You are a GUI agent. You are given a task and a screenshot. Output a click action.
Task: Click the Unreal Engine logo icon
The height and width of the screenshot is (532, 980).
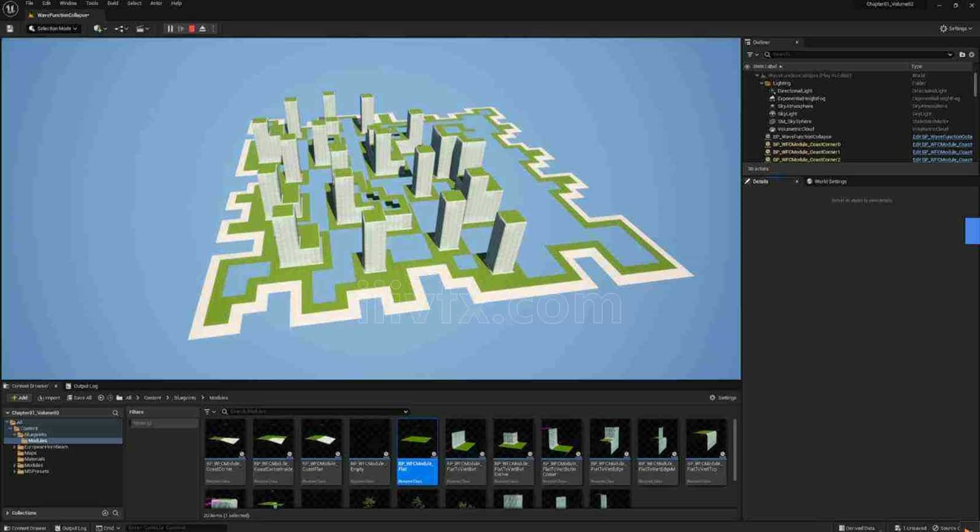10,9
